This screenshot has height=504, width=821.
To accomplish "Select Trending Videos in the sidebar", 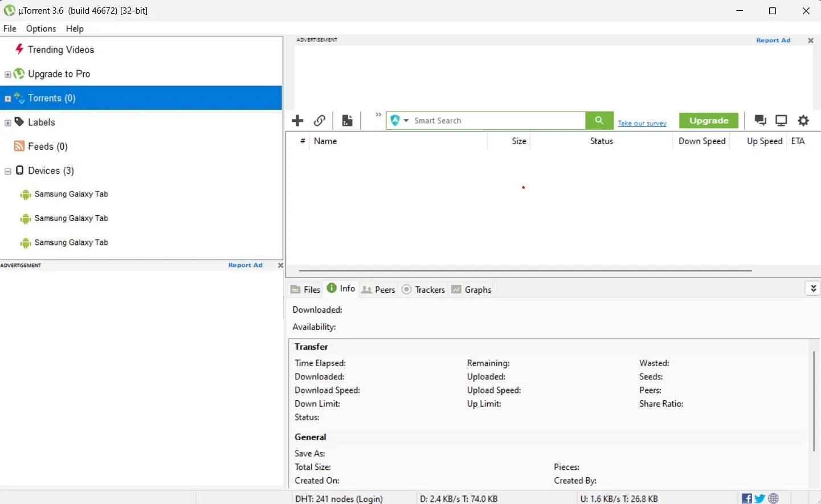I will coord(61,50).
